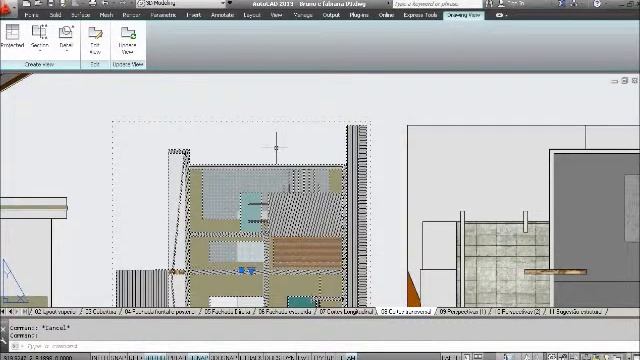Open the 05 Fachada Direita layout tab
The image size is (640, 360).
(227, 312)
